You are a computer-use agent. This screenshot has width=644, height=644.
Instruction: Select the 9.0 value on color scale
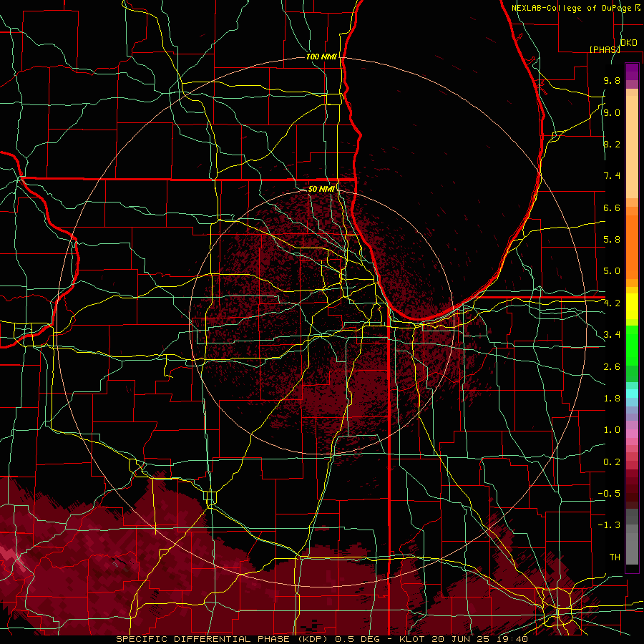612,112
